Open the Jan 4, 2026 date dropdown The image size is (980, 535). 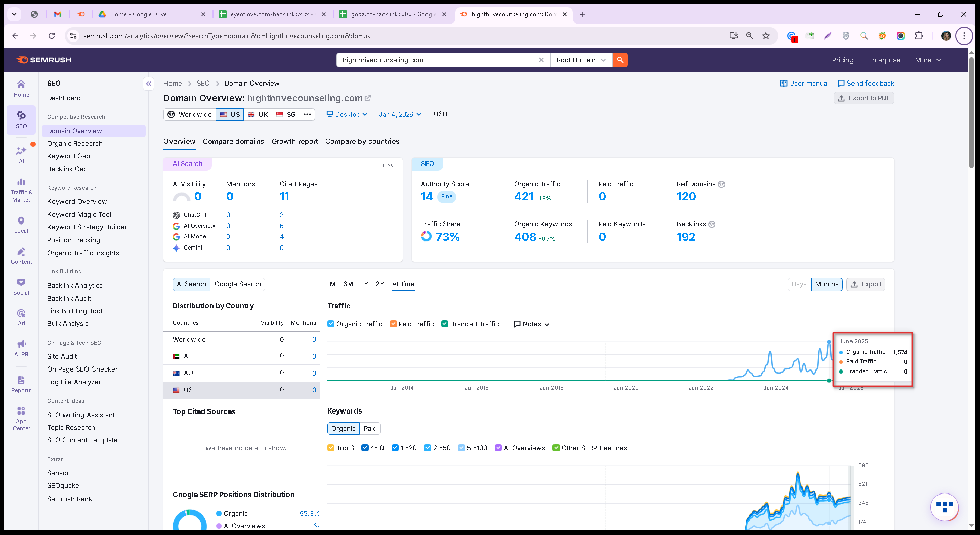[400, 114]
